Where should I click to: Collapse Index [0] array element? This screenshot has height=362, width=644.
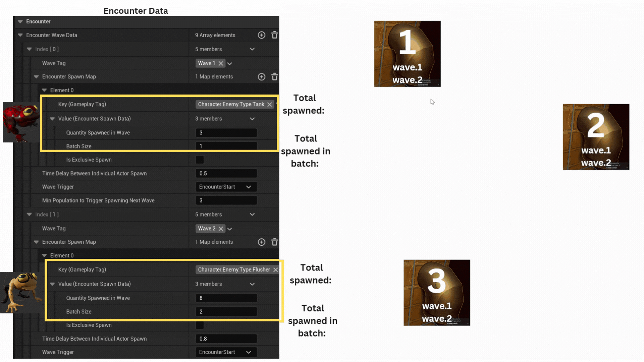click(x=30, y=49)
